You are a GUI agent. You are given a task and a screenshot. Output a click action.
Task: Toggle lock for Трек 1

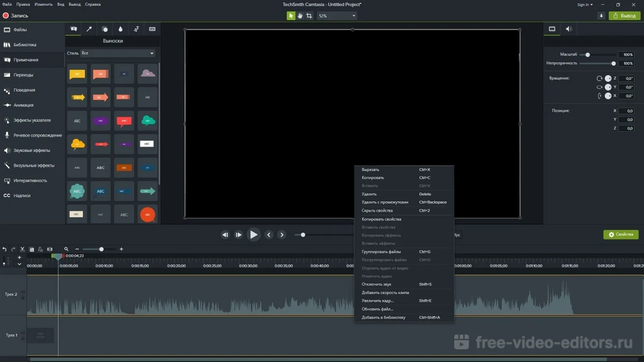23,339
